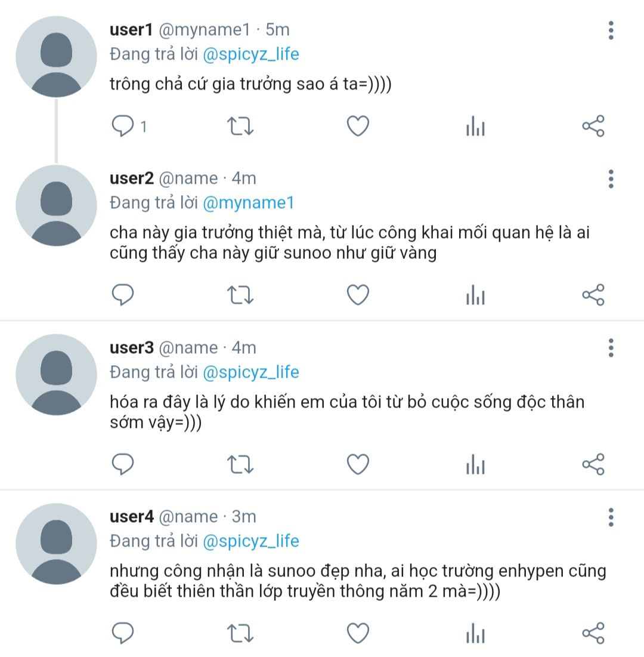Retweet user4's reply

point(241,633)
